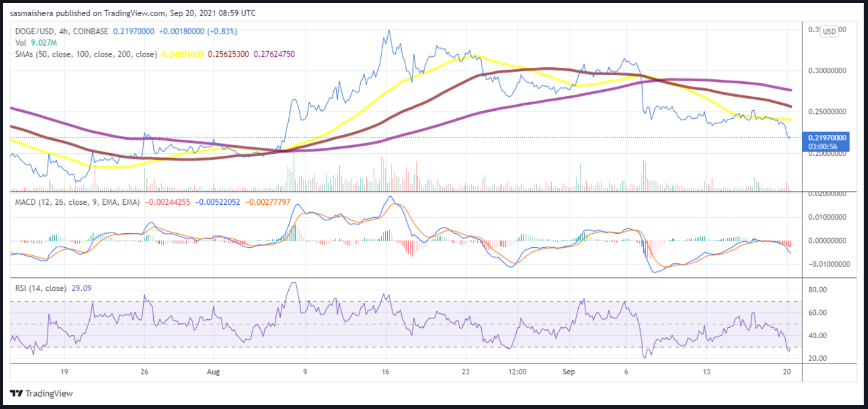Click the TradingView brand name text
This screenshot has width=868, height=409.
coord(49,393)
